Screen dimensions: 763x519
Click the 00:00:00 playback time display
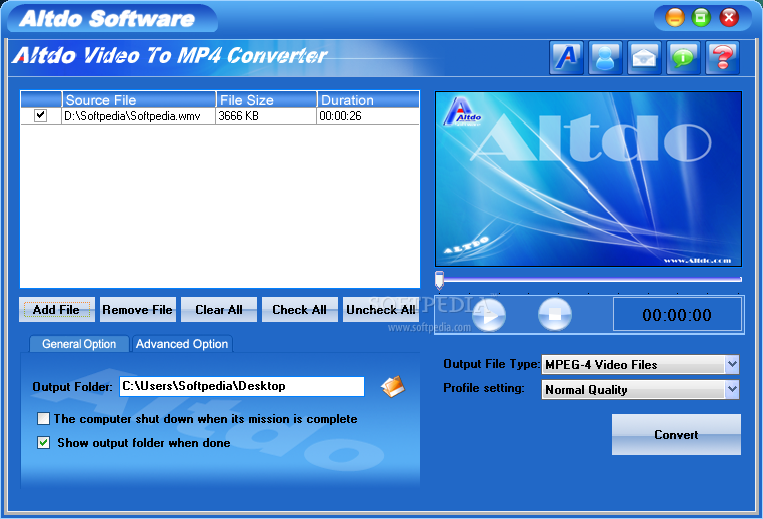677,315
